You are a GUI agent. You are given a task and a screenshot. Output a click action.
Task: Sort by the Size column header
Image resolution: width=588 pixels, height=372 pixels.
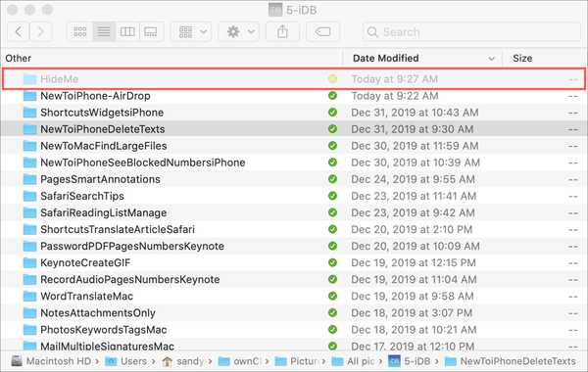point(522,59)
